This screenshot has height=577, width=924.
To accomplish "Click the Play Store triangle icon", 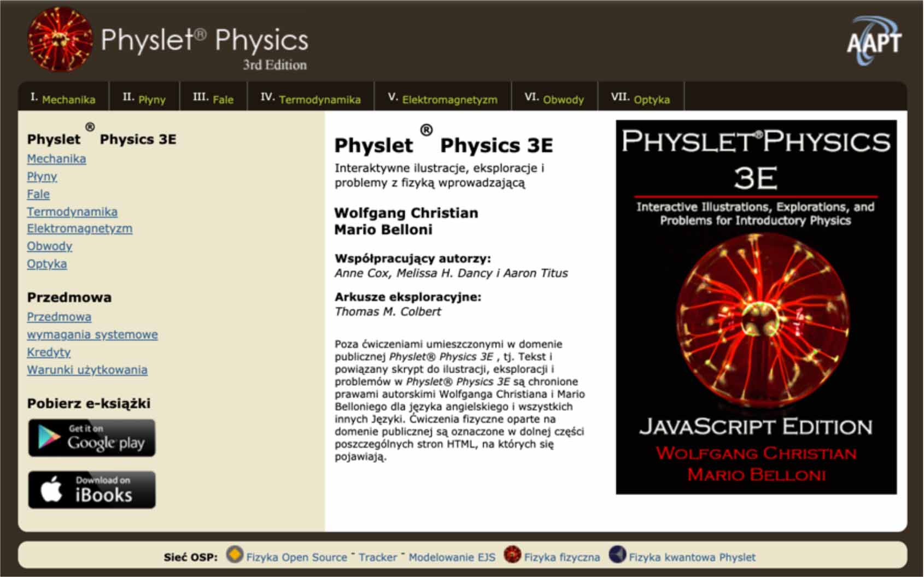I will tap(48, 437).
